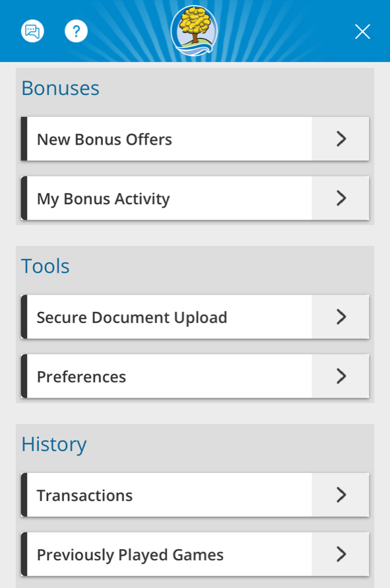Click the help question mark icon

click(x=76, y=31)
